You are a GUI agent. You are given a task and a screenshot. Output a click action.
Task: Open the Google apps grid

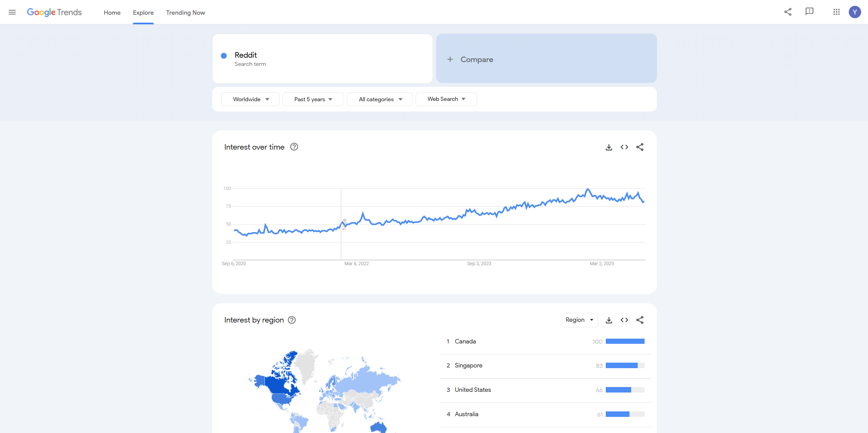click(836, 12)
